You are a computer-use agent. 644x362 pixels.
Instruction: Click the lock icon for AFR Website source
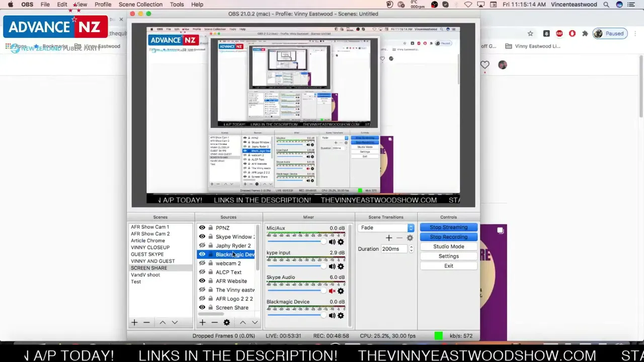click(210, 281)
